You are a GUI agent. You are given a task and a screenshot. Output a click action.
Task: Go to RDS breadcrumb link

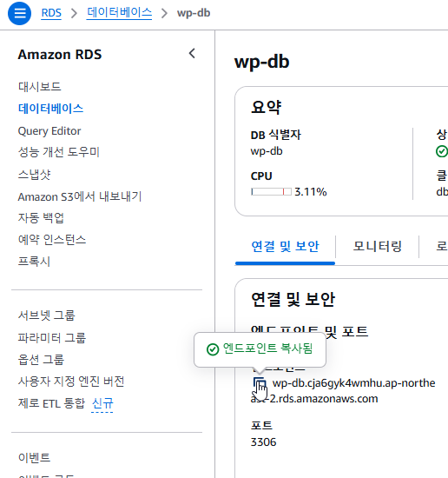[51, 13]
